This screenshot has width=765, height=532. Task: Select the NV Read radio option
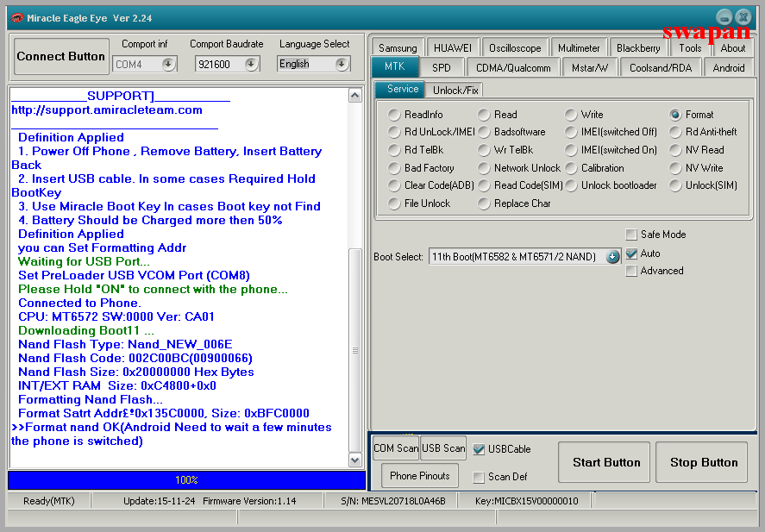675,150
